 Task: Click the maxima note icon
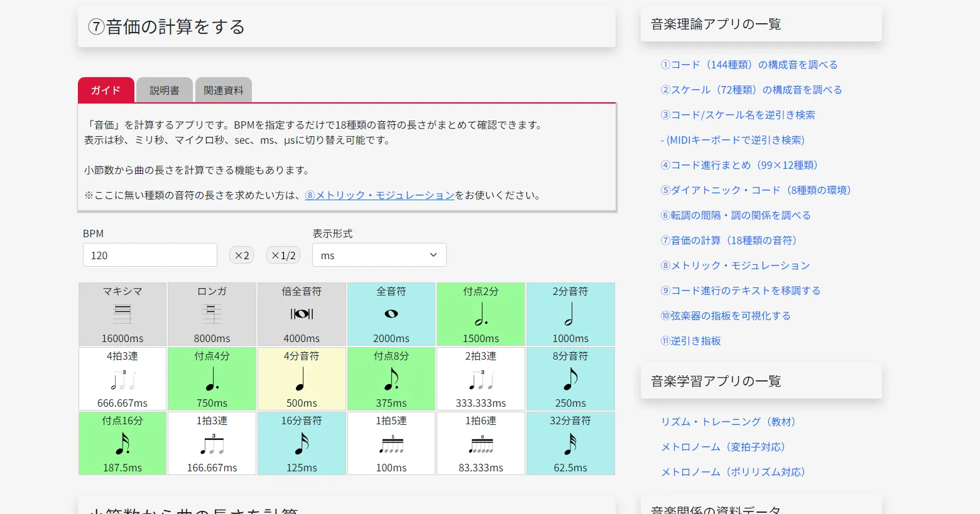[122, 314]
